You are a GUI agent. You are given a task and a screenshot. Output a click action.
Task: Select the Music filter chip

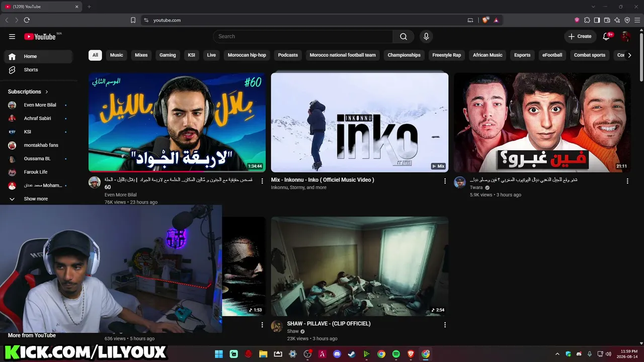[117, 55]
